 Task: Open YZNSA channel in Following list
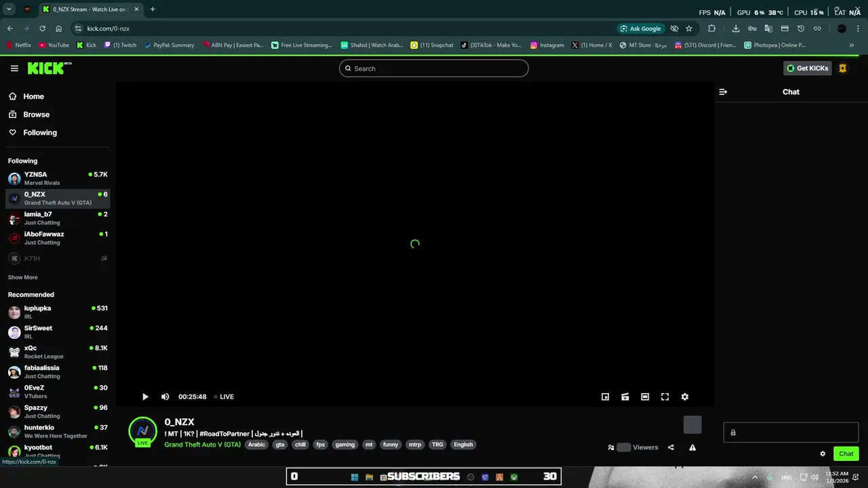[58, 178]
